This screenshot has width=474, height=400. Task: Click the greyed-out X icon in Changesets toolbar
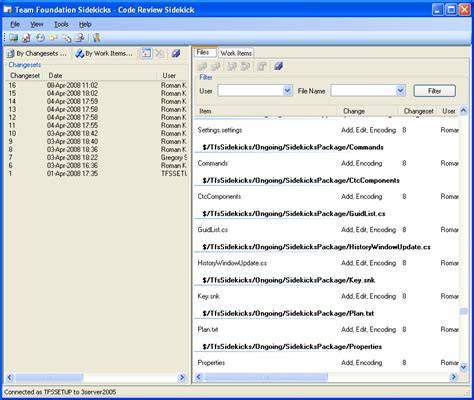point(160,53)
